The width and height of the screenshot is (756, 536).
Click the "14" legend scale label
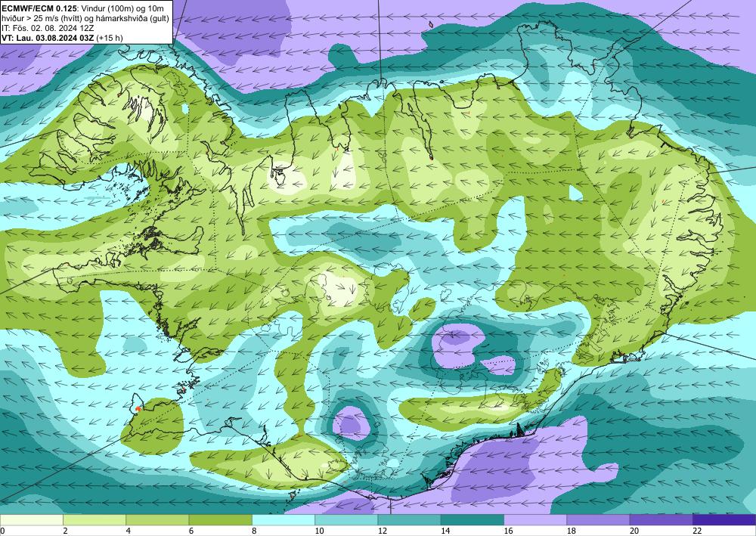445,531
